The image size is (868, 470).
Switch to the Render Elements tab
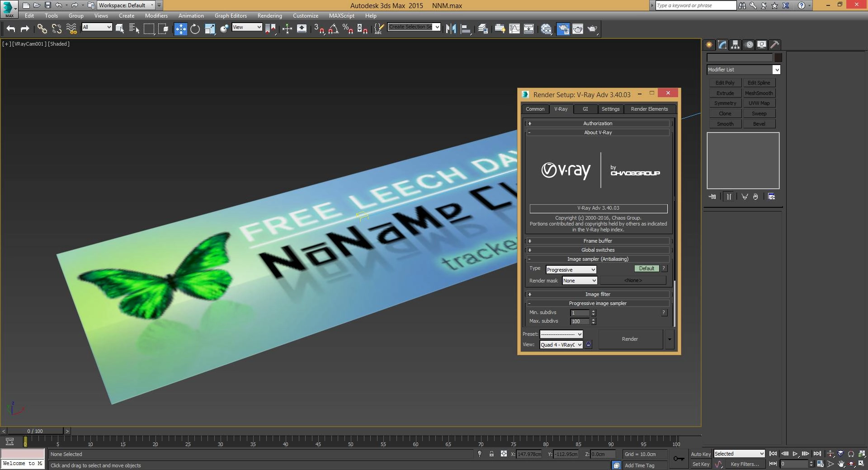coord(649,109)
